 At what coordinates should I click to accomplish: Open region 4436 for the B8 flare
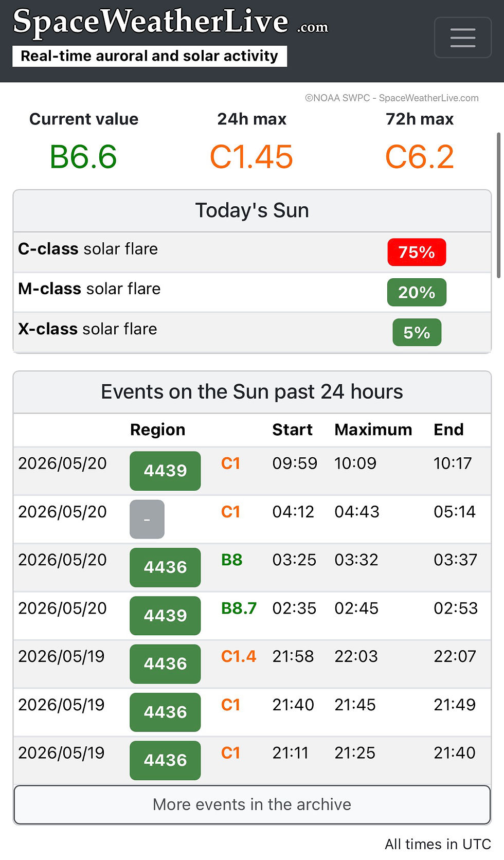point(165,567)
